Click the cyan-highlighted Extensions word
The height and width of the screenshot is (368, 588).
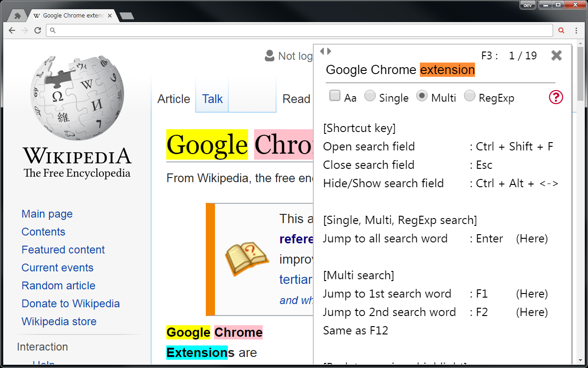(x=197, y=353)
